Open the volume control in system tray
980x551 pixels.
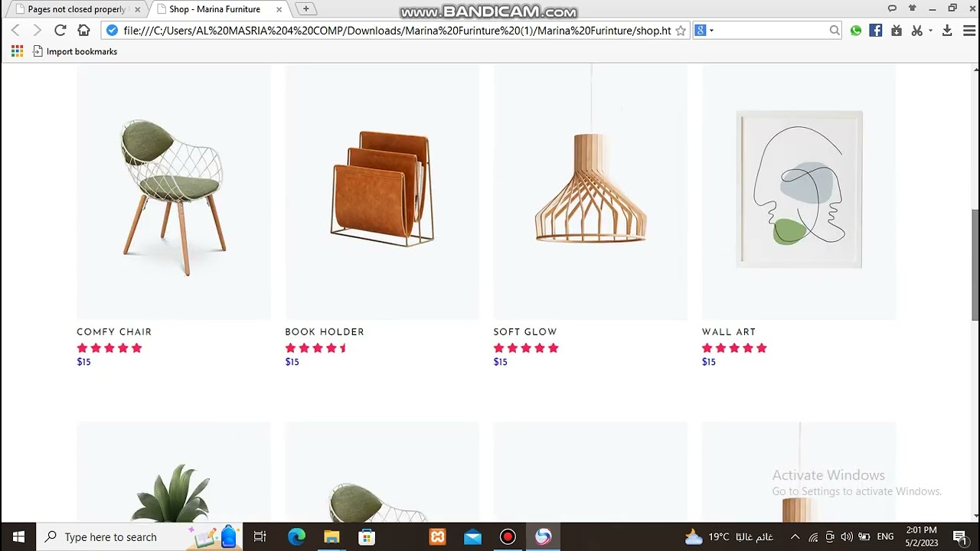coord(847,536)
